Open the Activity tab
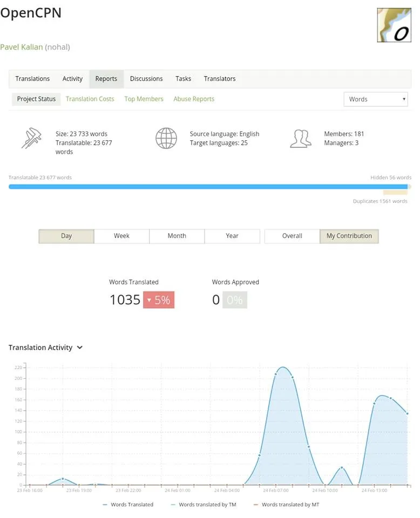Viewport: 420px width, 518px height. coord(72,79)
